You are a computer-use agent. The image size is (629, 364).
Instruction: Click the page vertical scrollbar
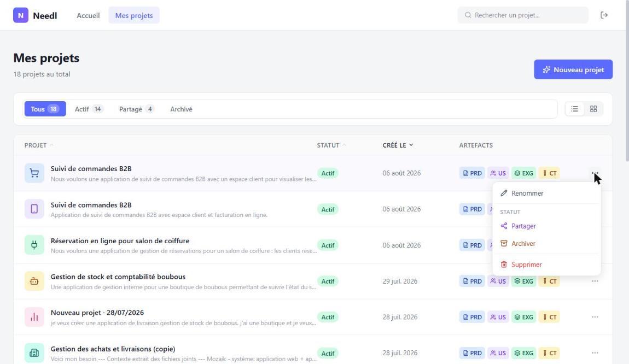(627, 80)
